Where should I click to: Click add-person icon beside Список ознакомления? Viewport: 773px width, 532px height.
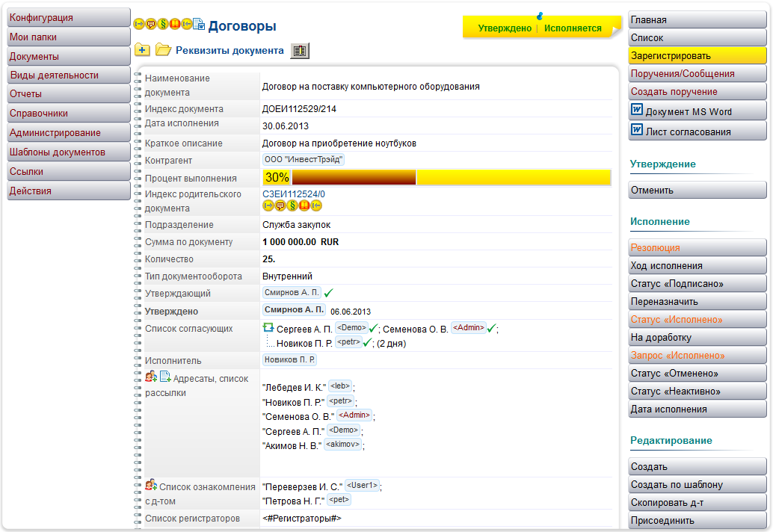151,484
